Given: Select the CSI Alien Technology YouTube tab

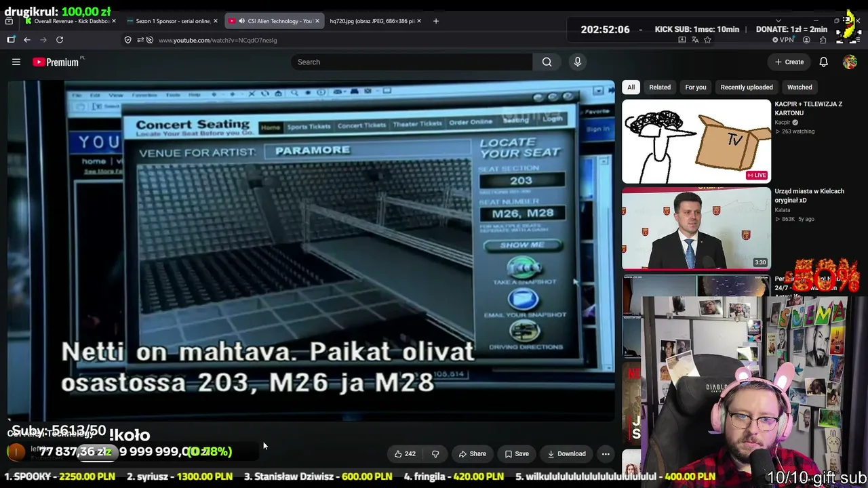Looking at the screenshot, I should click(x=274, y=21).
